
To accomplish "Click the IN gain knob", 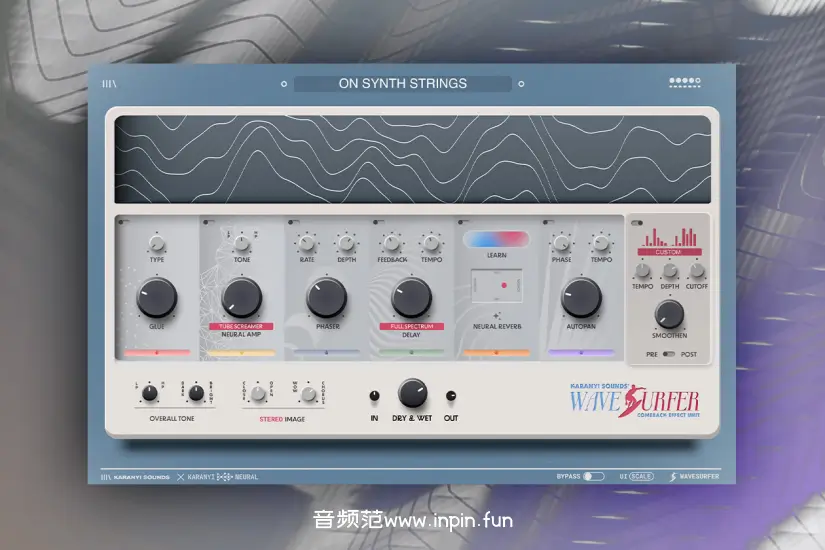I will pyautogui.click(x=374, y=396).
